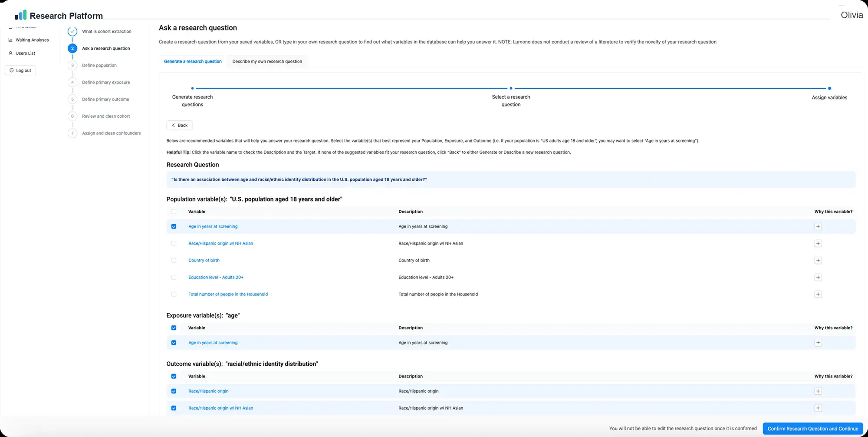The width and height of the screenshot is (868, 437).
Task: Expand why for Country of birth row
Action: click(818, 260)
